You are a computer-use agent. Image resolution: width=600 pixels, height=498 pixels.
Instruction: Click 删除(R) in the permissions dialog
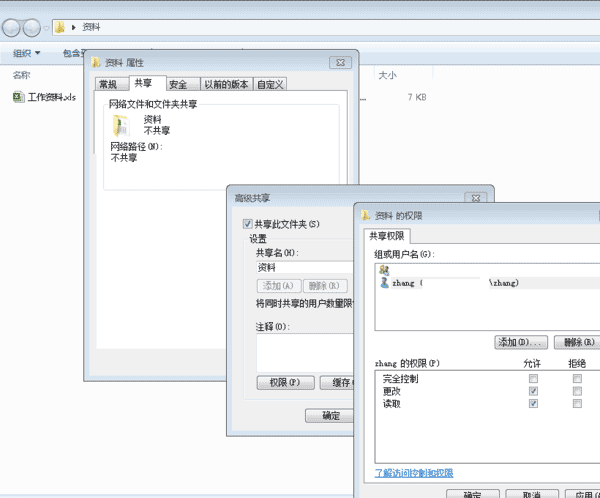tap(577, 342)
